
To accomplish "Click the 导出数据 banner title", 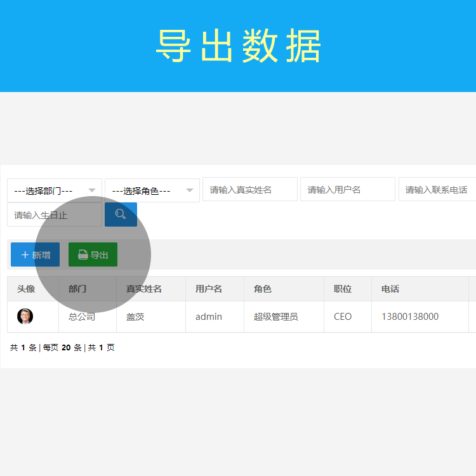I will pyautogui.click(x=238, y=46).
